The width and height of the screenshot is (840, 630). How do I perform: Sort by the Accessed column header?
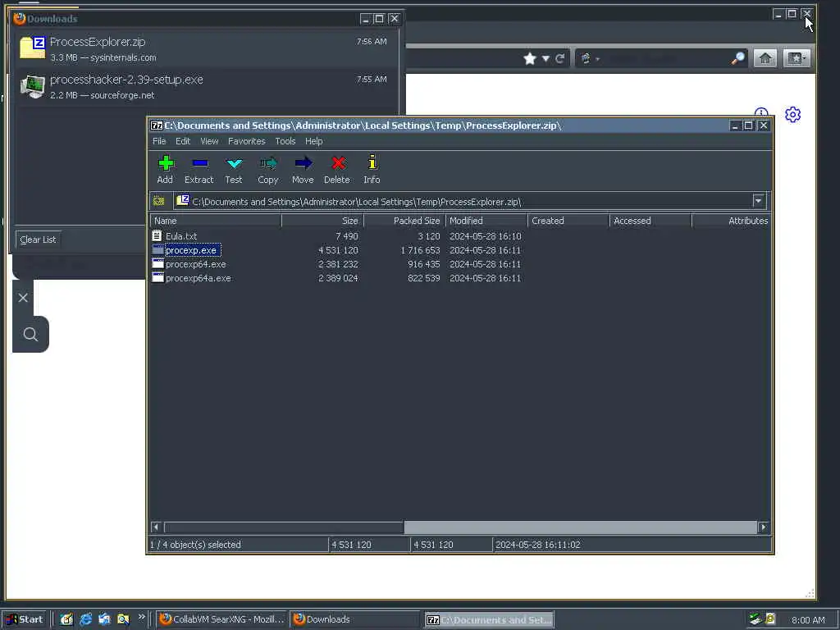(x=651, y=221)
